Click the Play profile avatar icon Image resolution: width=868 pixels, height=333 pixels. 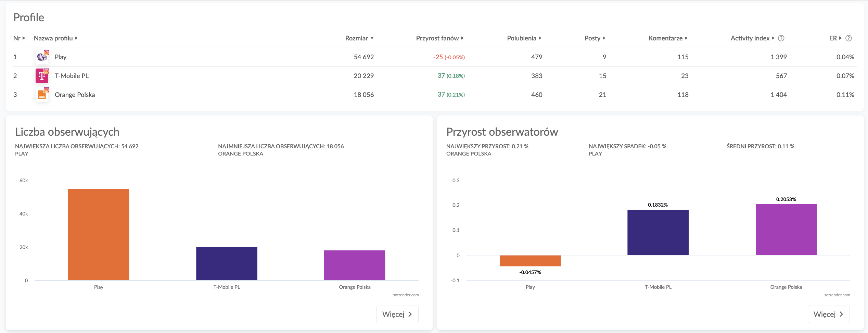click(x=42, y=57)
